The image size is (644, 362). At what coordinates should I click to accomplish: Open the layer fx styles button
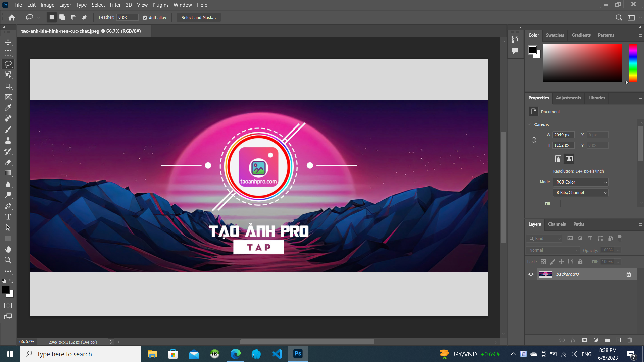(573, 340)
